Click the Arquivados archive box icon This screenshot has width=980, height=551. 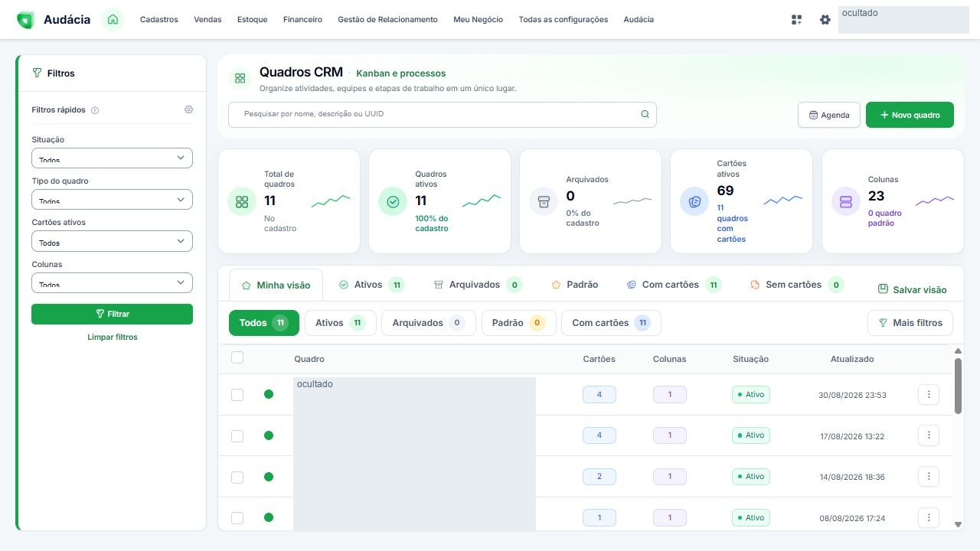pos(544,201)
